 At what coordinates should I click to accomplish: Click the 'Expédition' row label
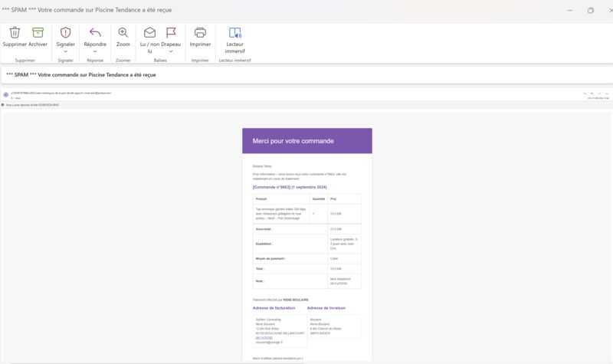pyautogui.click(x=264, y=244)
